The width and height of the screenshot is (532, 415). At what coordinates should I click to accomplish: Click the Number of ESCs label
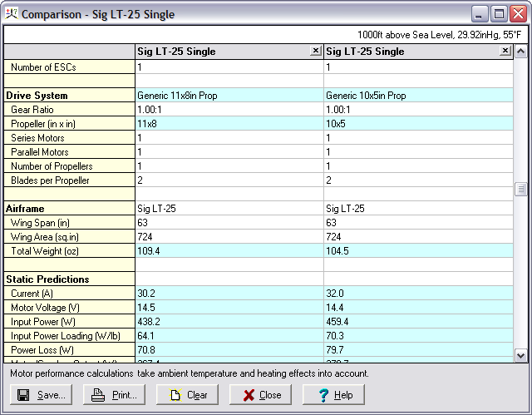43,67
